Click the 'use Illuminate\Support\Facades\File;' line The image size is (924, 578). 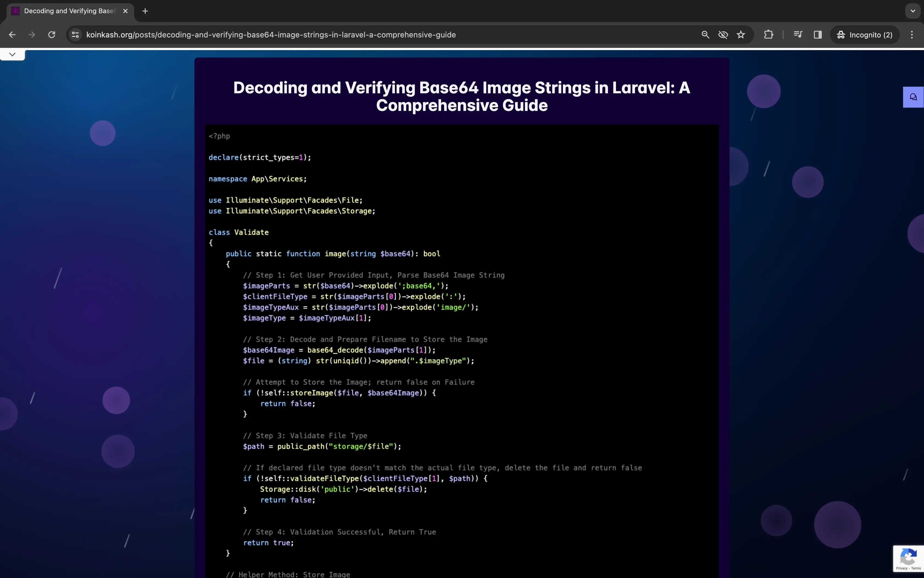286,200
